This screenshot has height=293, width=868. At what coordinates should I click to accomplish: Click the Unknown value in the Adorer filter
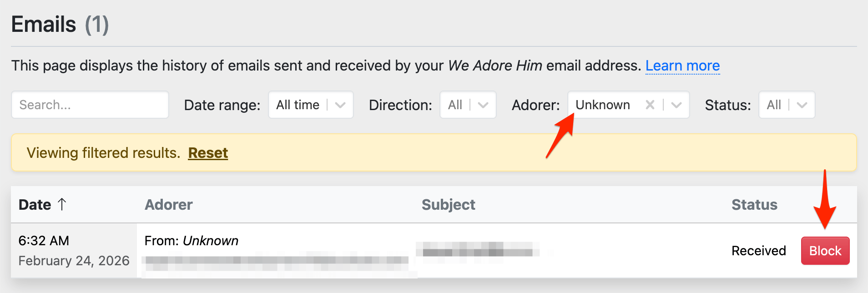tap(602, 105)
